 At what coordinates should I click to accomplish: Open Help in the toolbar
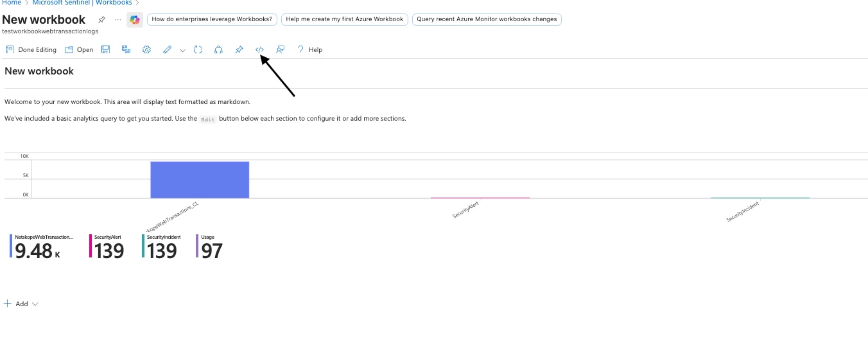pos(309,49)
